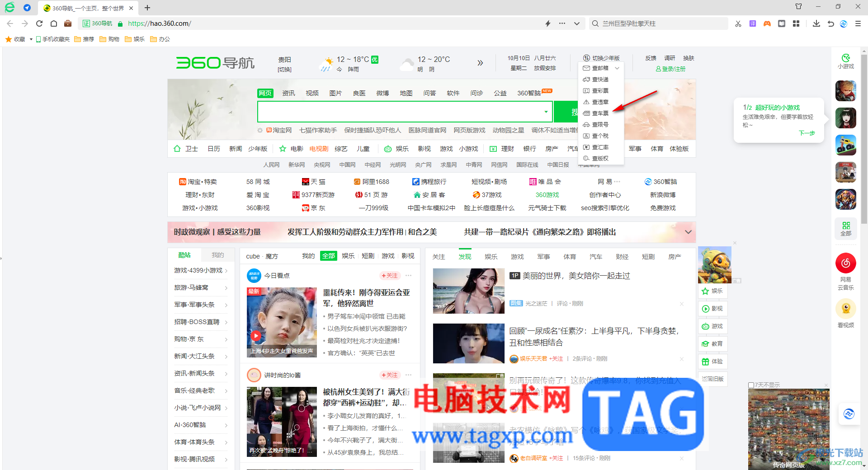Select 查车票 in the dropdown menu
This screenshot has width=868, height=470.
tap(601, 113)
